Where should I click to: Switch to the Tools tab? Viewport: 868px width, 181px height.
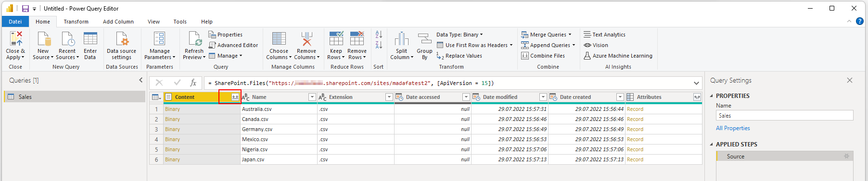[x=180, y=22]
